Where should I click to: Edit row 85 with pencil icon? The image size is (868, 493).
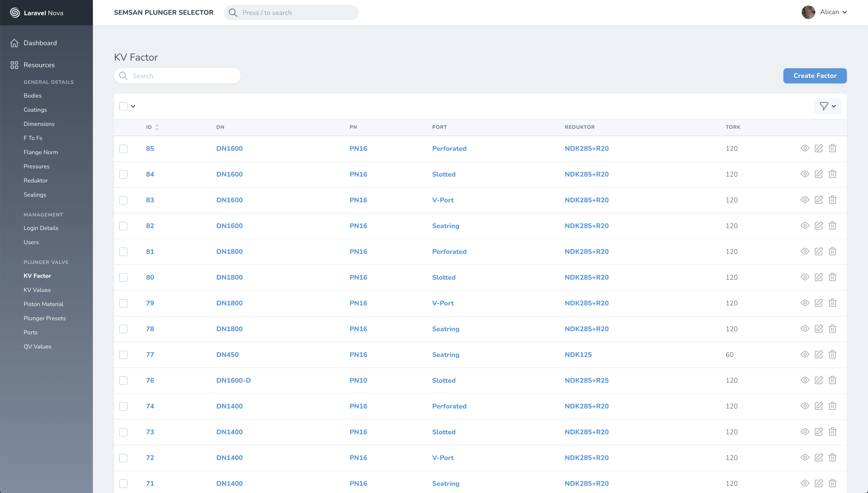point(819,148)
